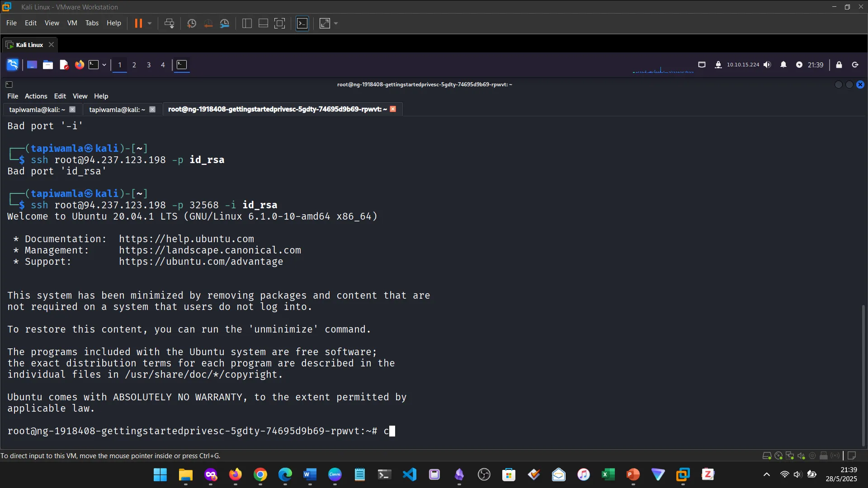This screenshot has height=488, width=868.
Task: Expand the chevron beside the terminal launcher
Action: pos(104,65)
